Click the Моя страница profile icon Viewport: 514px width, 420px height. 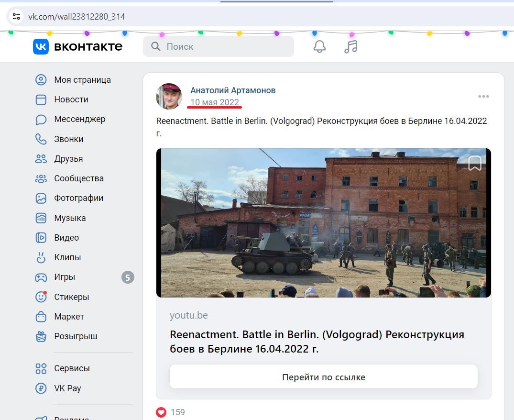pos(41,80)
